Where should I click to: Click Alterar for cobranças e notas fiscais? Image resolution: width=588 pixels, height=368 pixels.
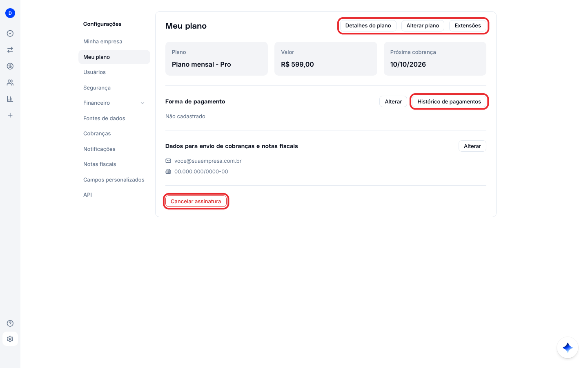click(x=472, y=146)
